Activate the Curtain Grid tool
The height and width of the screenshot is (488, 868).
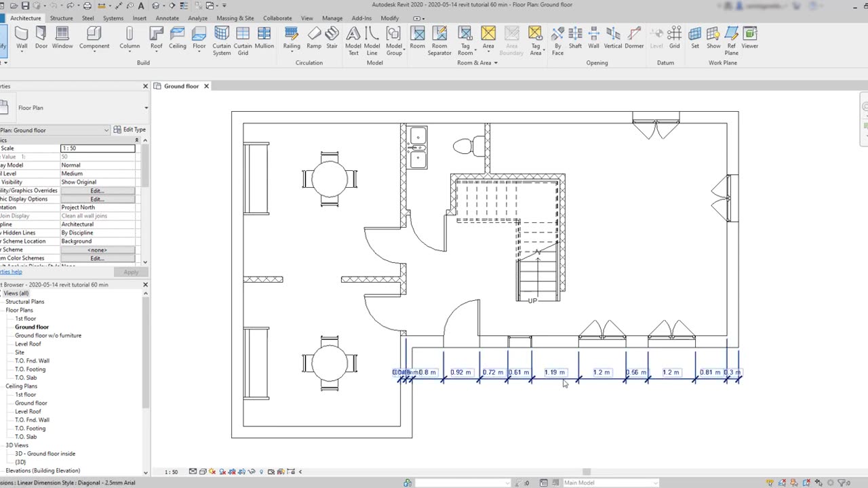[x=243, y=41]
